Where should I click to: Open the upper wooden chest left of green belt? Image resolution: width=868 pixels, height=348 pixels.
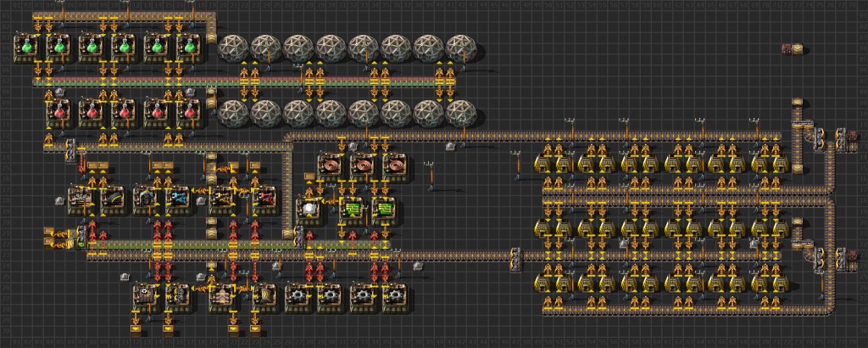[48, 233]
